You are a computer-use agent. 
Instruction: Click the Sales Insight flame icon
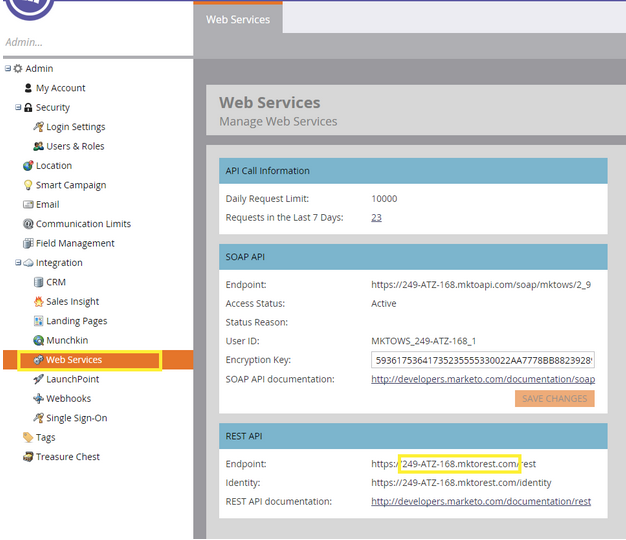coord(38,302)
